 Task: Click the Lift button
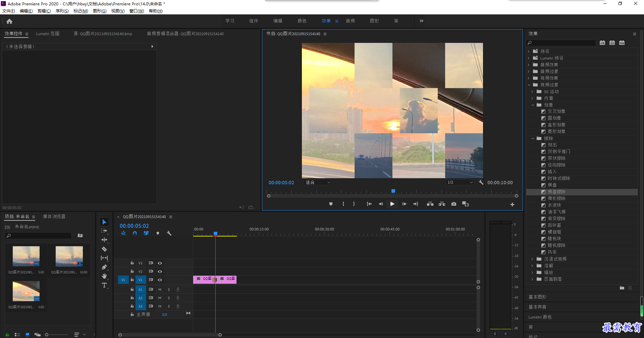pos(430,204)
